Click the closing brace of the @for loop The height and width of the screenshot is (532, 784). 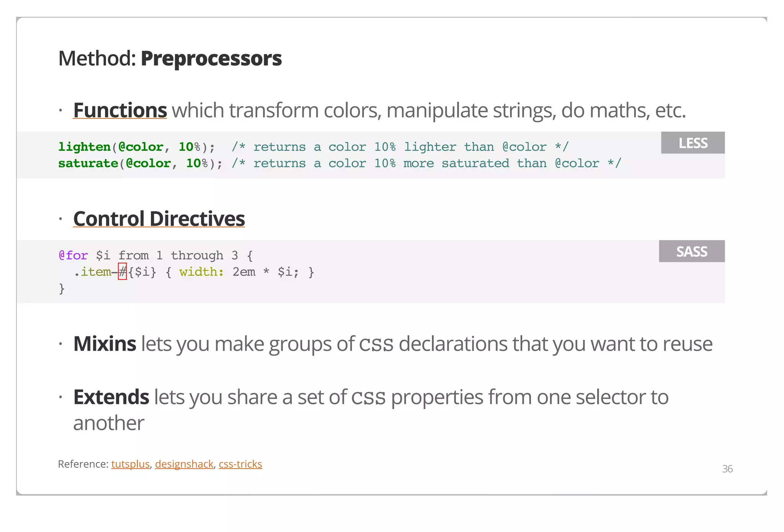coord(62,288)
